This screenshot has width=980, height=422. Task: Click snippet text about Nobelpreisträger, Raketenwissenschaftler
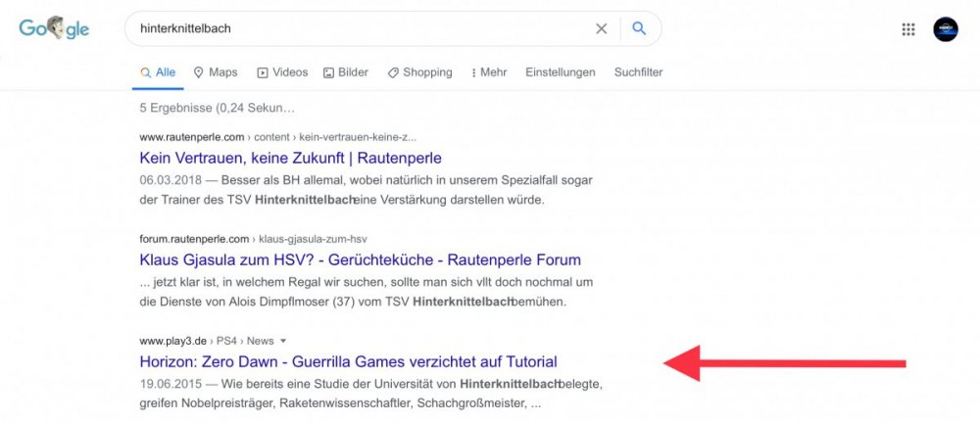340,403
